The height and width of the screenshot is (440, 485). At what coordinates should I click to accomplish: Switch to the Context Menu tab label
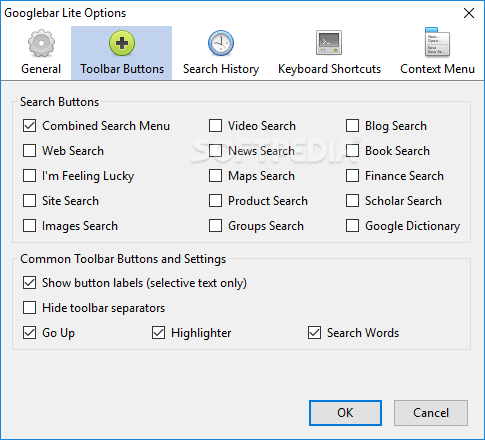coord(437,69)
